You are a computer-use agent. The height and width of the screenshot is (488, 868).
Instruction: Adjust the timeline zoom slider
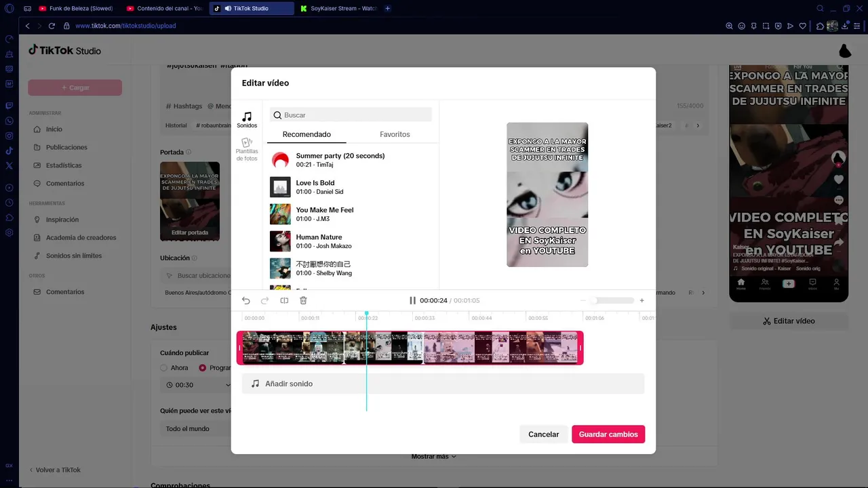612,300
